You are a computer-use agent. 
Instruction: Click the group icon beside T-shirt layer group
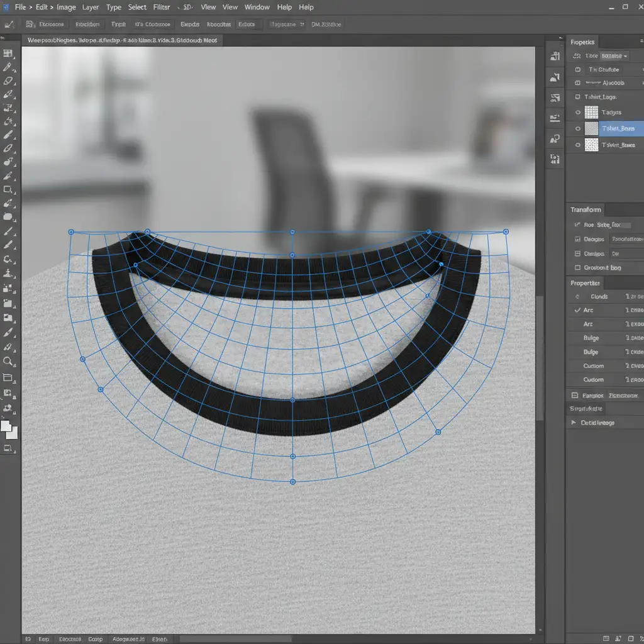[577, 97]
